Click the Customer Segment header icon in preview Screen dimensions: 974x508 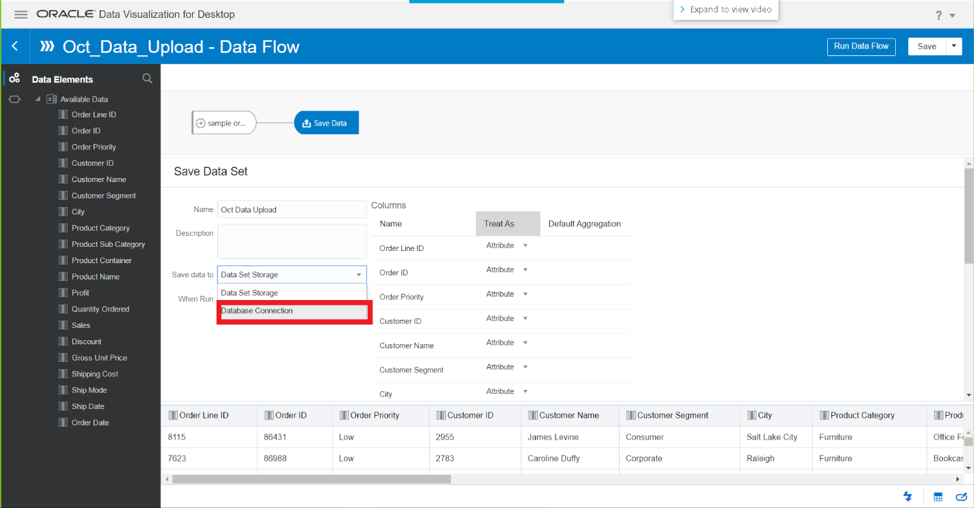[631, 415]
